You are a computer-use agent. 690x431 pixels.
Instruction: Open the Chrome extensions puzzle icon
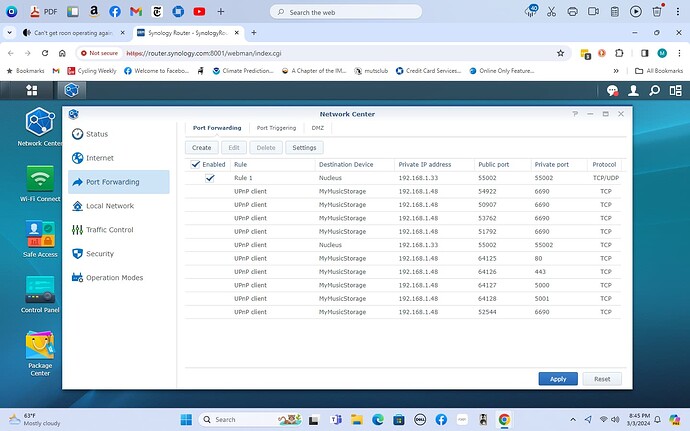pyautogui.click(x=619, y=53)
